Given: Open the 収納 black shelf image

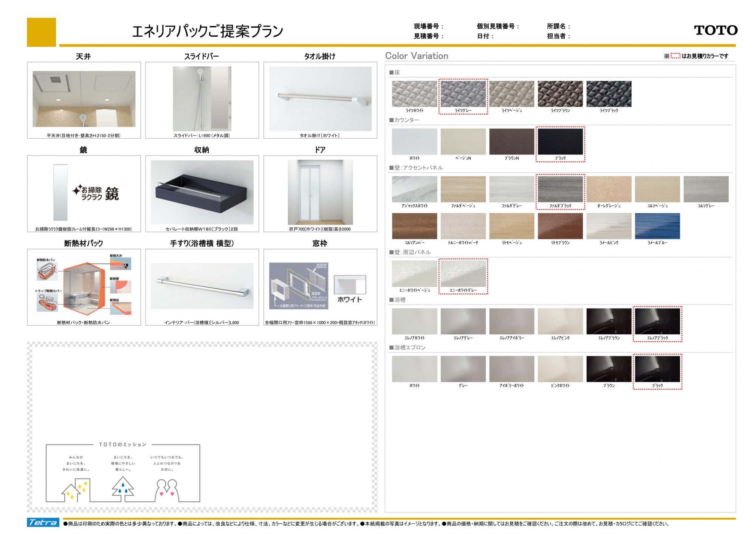Looking at the screenshot, I should click(x=202, y=192).
